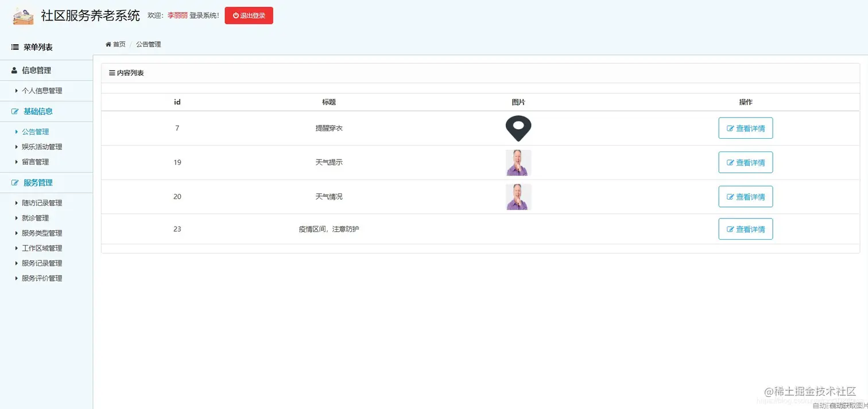Open 留言管理 menu item
This screenshot has height=409, width=868.
click(x=36, y=162)
